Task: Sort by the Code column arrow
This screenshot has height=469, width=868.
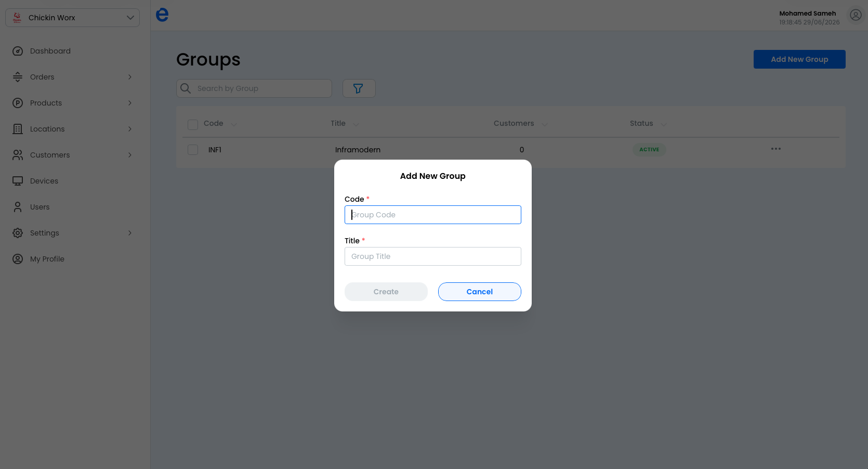Action: (x=233, y=124)
